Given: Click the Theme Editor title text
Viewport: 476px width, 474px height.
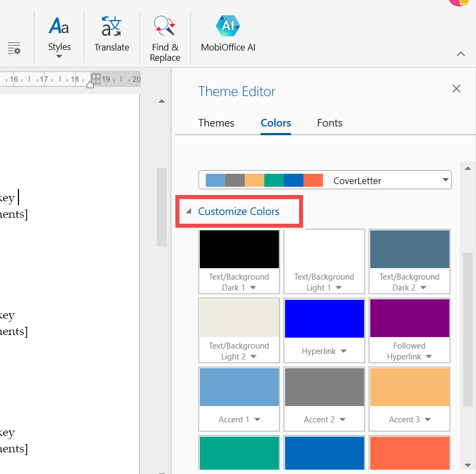Looking at the screenshot, I should pos(237,91).
